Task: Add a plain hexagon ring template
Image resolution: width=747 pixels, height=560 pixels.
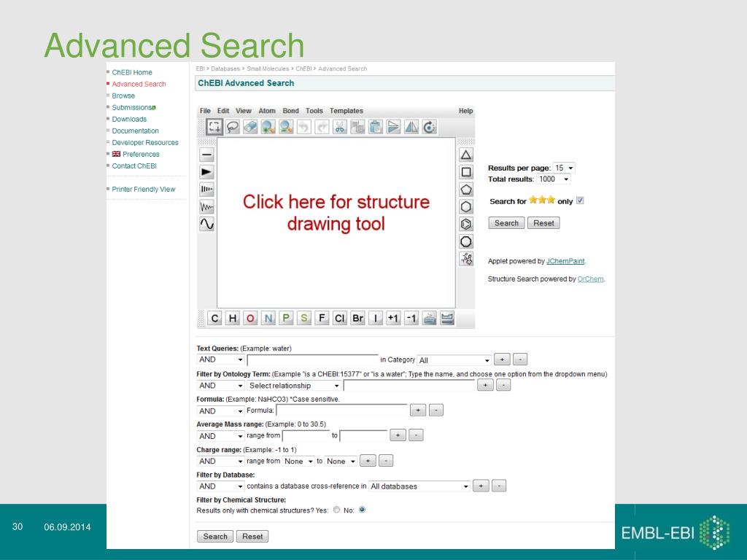Action: click(x=466, y=206)
